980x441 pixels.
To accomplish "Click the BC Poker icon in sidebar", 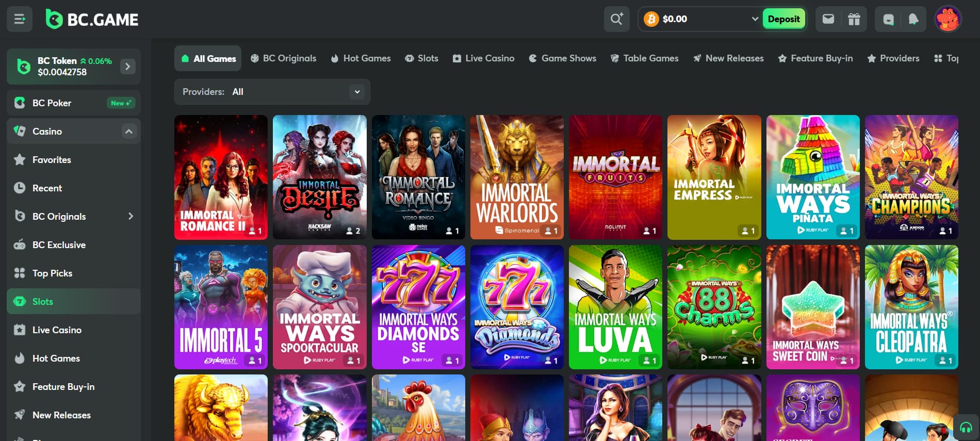I will (20, 103).
